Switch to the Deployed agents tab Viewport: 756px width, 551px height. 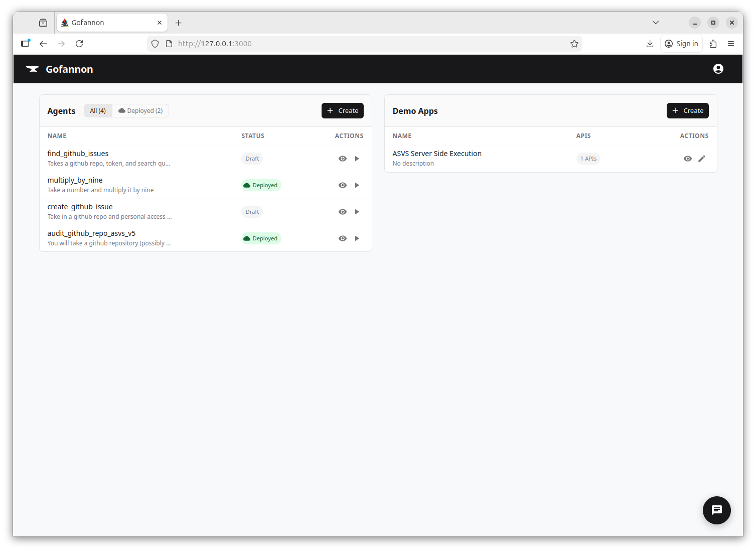pyautogui.click(x=140, y=110)
